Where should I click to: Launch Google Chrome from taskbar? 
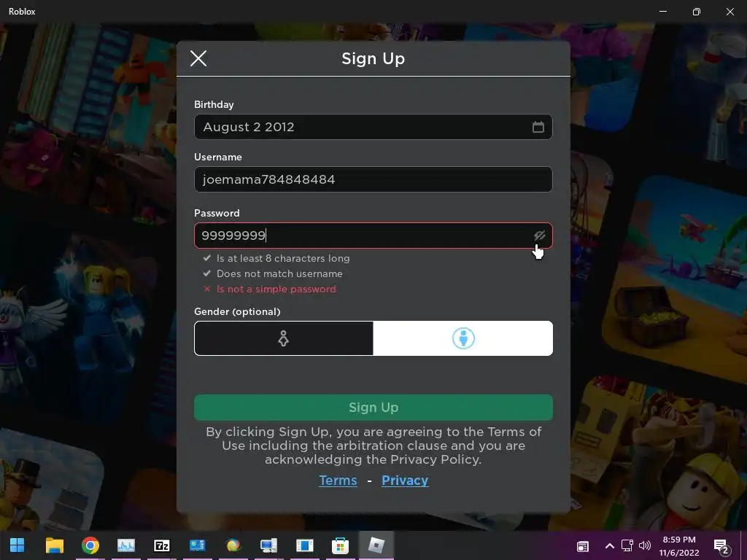coord(90,545)
